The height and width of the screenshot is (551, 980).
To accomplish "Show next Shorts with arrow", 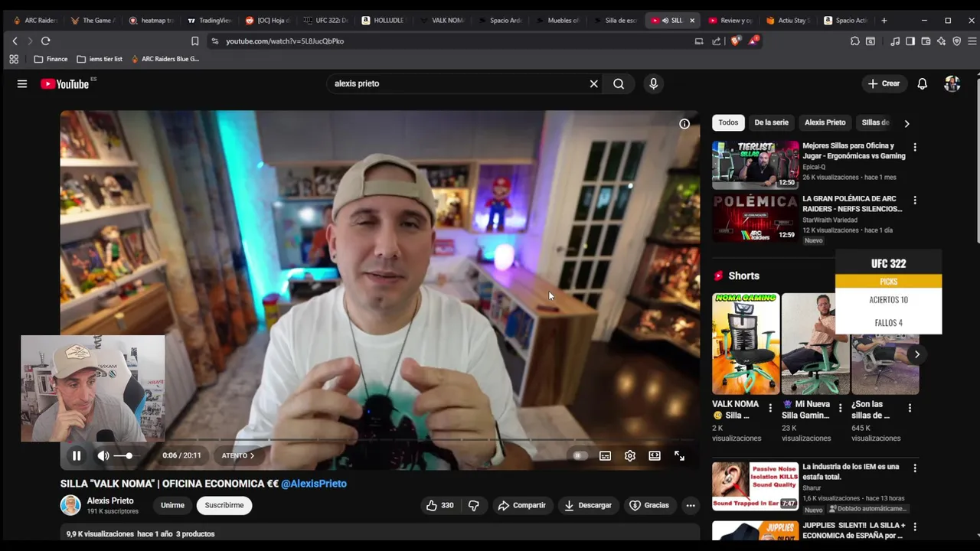I will (x=916, y=354).
